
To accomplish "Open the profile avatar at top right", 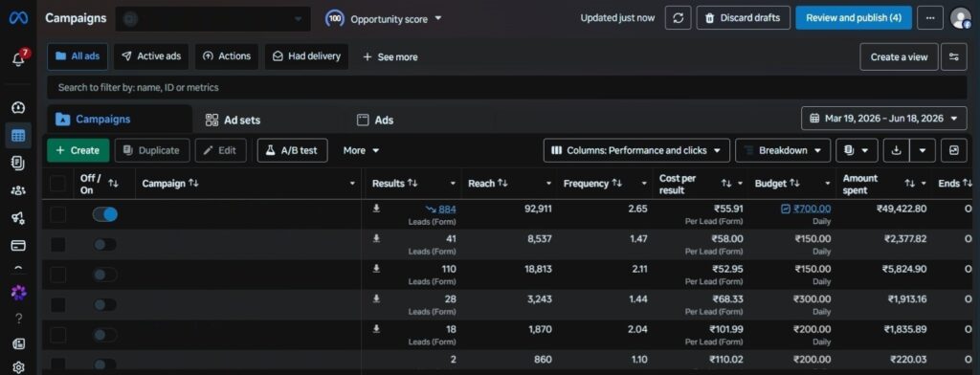I will [961, 18].
